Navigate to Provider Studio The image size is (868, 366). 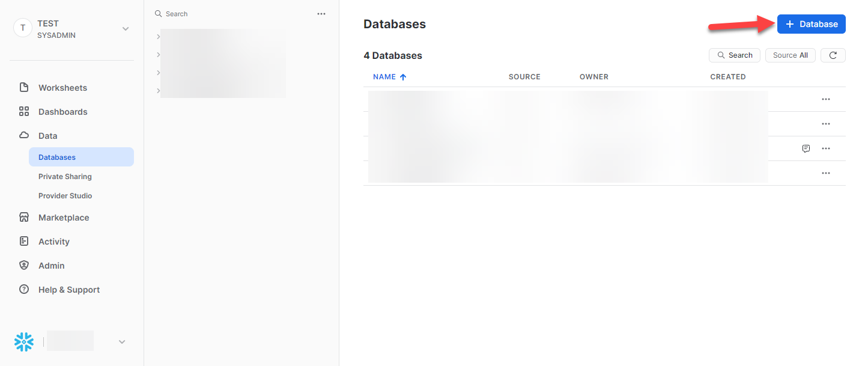click(x=65, y=195)
